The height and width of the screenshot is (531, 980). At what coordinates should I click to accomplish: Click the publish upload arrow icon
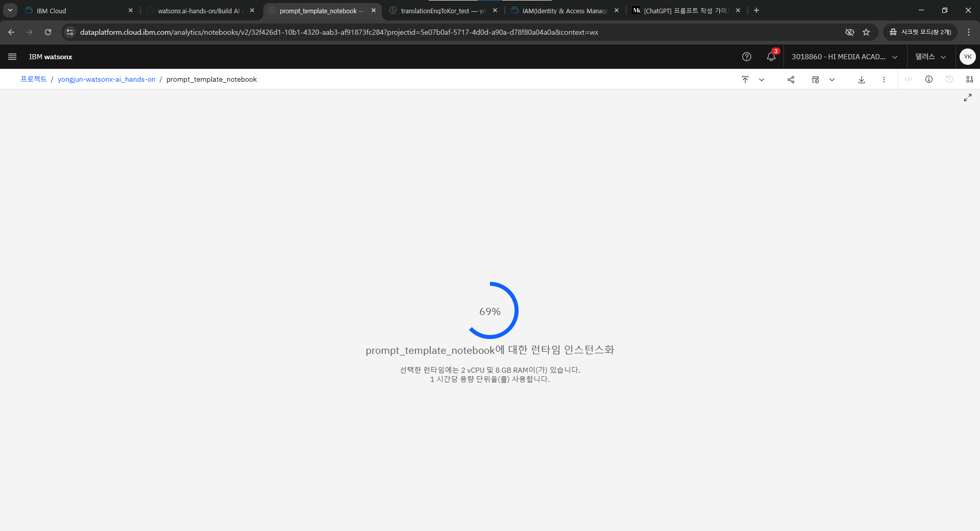(745, 79)
